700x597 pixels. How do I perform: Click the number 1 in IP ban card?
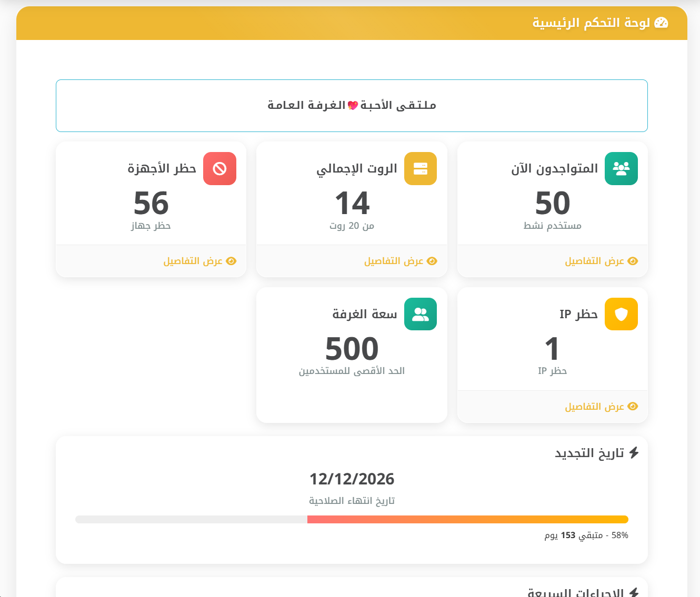552,349
